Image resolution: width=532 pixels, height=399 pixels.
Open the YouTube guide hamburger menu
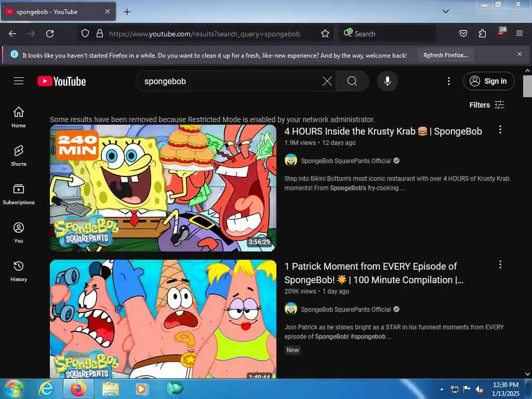tap(19, 81)
